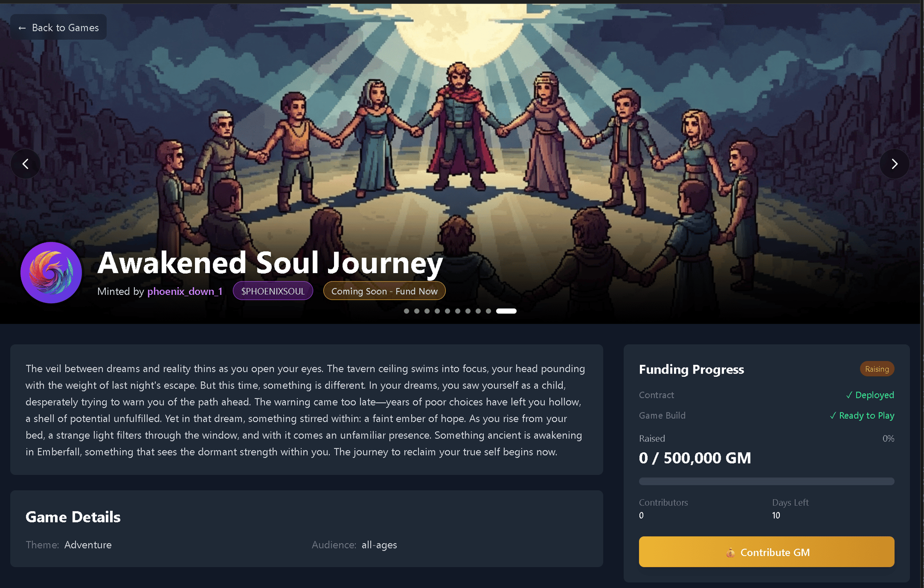Activate the currently highlighted carousel indicator
924x588 pixels.
[506, 311]
